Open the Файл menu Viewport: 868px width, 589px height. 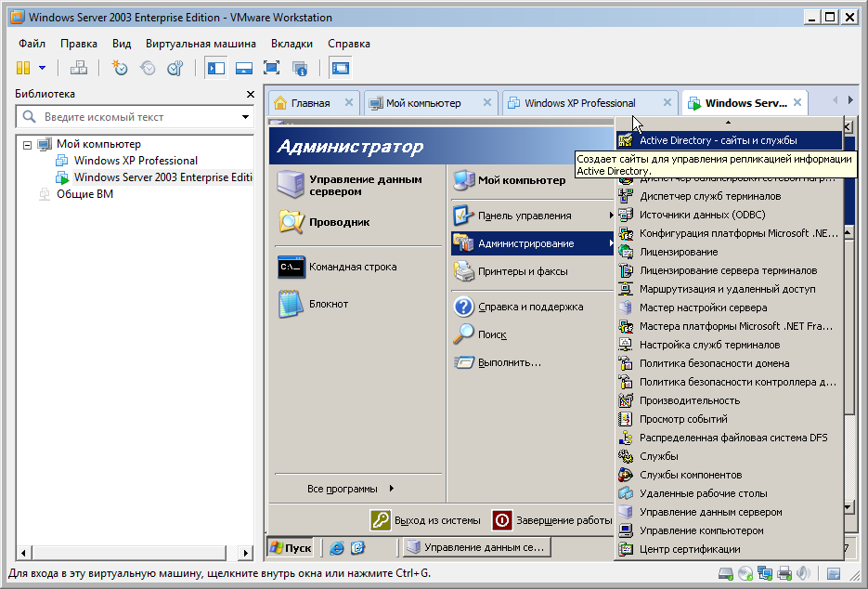[32, 44]
